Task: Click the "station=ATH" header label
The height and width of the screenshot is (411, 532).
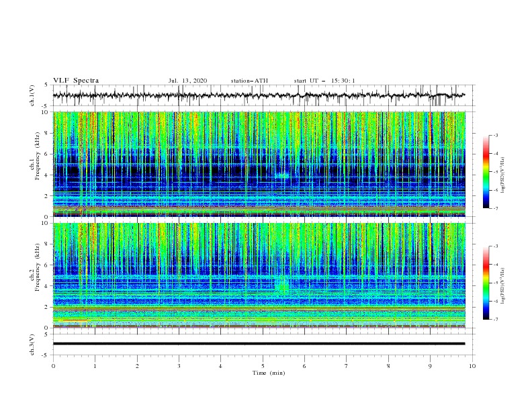Action: click(249, 81)
